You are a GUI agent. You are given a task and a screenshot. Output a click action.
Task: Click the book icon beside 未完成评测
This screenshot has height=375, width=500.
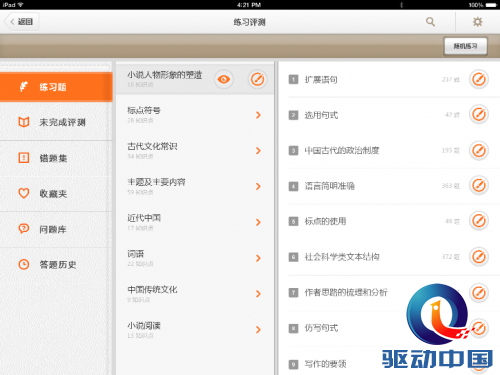(24, 122)
